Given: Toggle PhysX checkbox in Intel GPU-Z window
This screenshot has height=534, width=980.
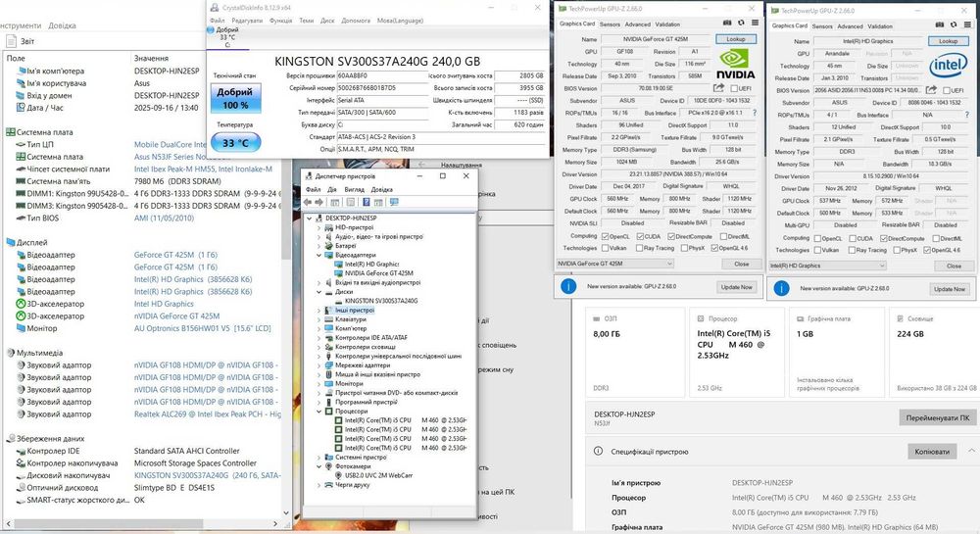Looking at the screenshot, I should (x=897, y=250).
